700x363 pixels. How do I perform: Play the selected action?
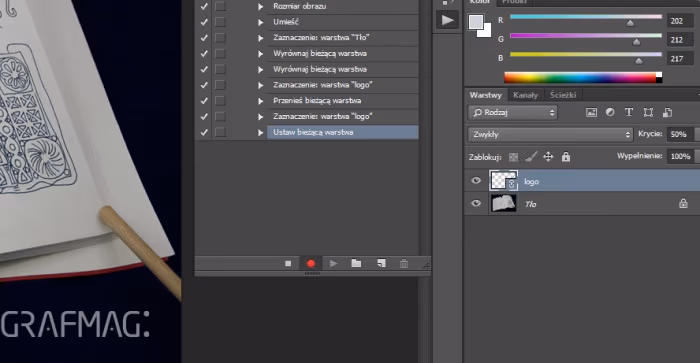point(333,263)
